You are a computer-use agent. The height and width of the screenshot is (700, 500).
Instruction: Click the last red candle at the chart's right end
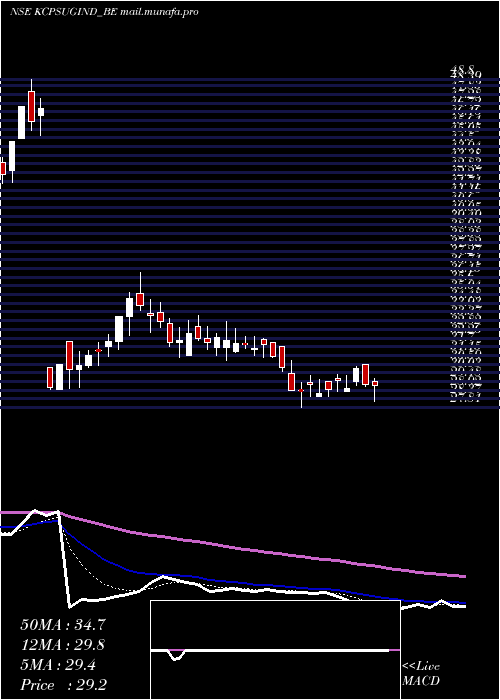pos(375,383)
